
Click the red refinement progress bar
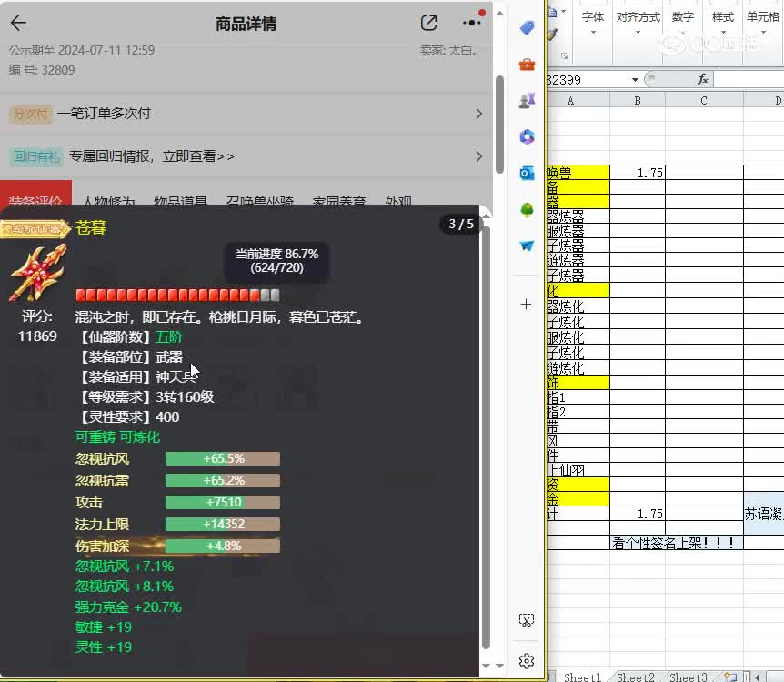(177, 295)
